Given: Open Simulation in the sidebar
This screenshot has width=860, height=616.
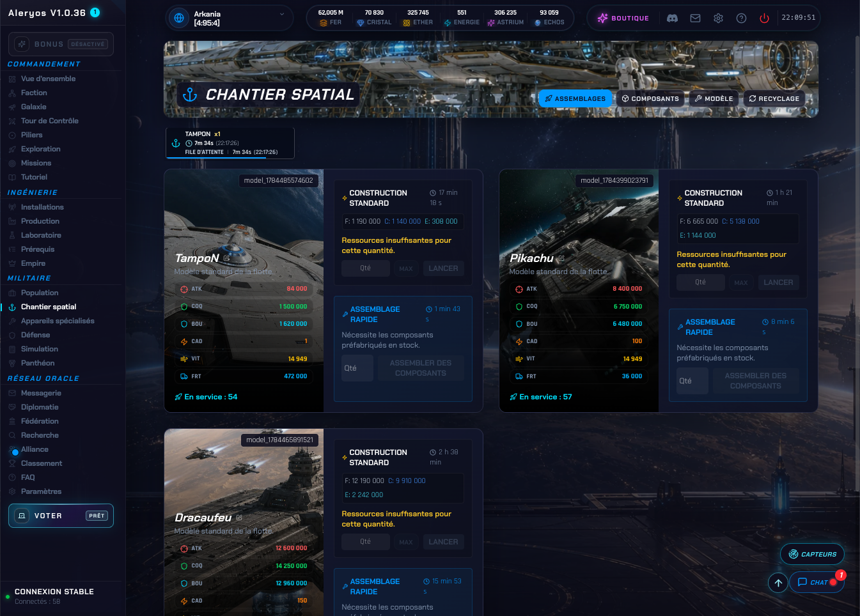Looking at the screenshot, I should coord(39,350).
